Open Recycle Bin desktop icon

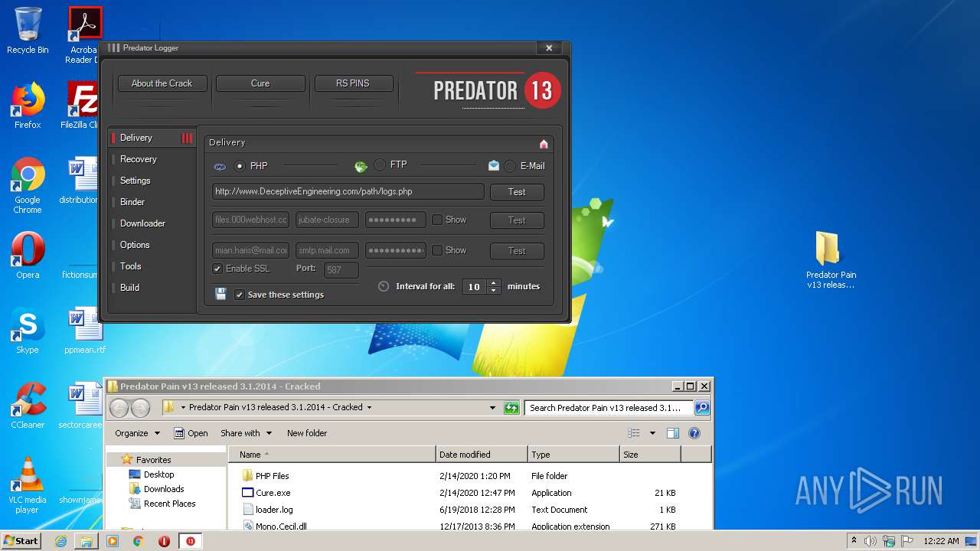pyautogui.click(x=28, y=31)
